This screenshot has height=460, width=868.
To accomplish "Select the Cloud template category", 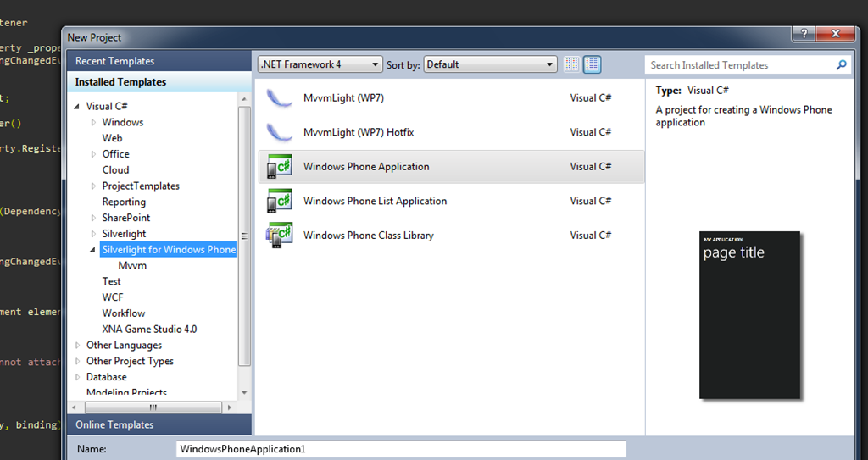I will pyautogui.click(x=115, y=170).
